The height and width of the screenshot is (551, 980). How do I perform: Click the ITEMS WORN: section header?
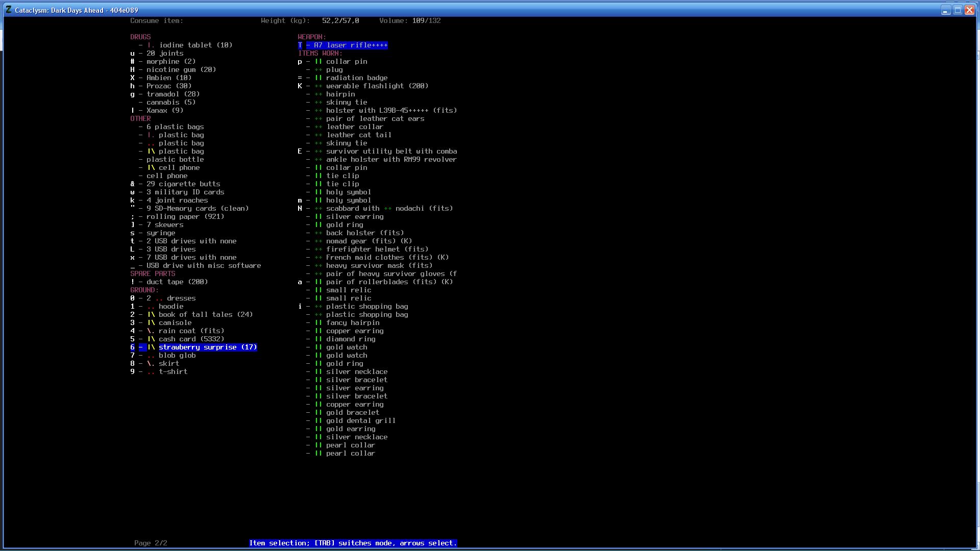pyautogui.click(x=320, y=54)
